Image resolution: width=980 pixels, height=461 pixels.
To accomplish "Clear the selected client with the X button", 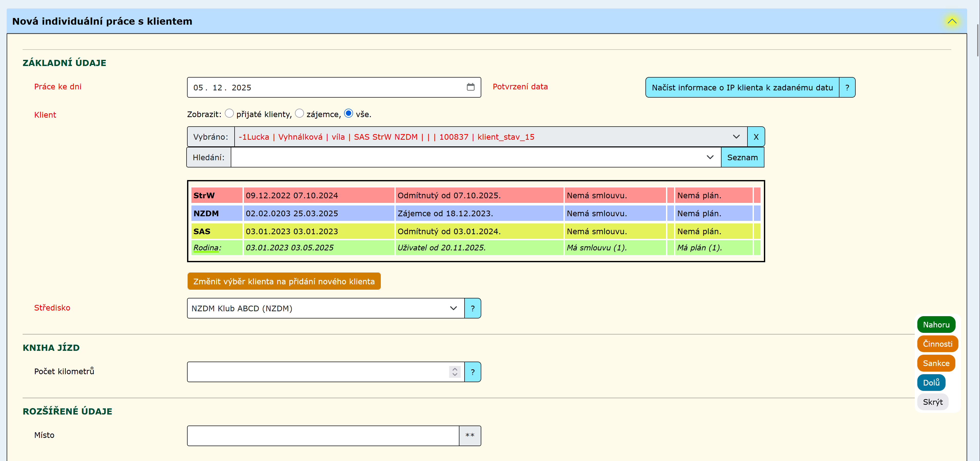I will (755, 137).
